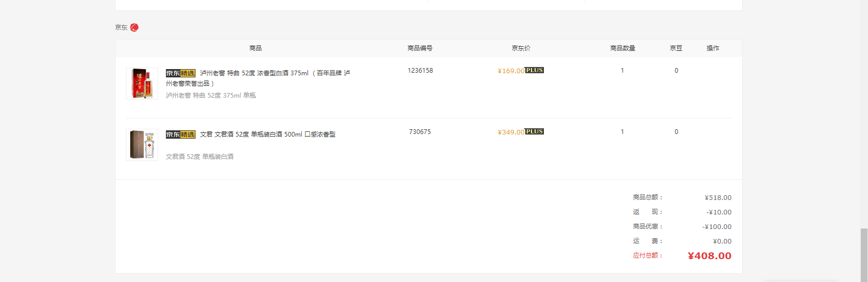Open the Luzhou Laojiao product thumbnail
This screenshot has width=868, height=282.
coord(142,83)
